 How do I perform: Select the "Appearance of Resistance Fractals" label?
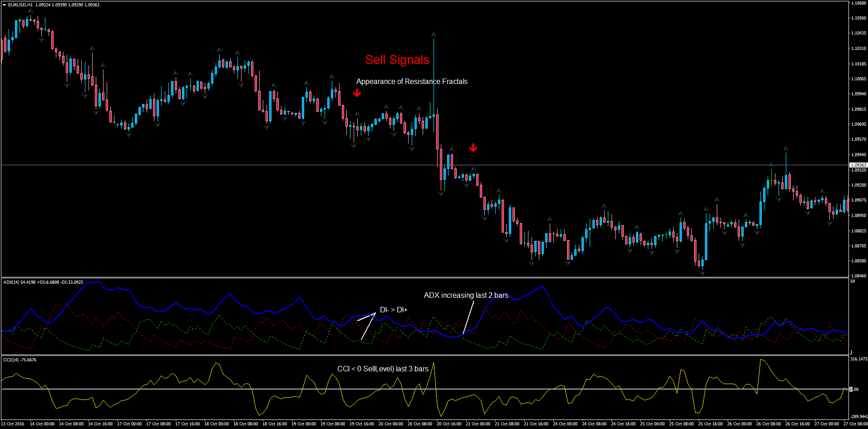pyautogui.click(x=412, y=82)
